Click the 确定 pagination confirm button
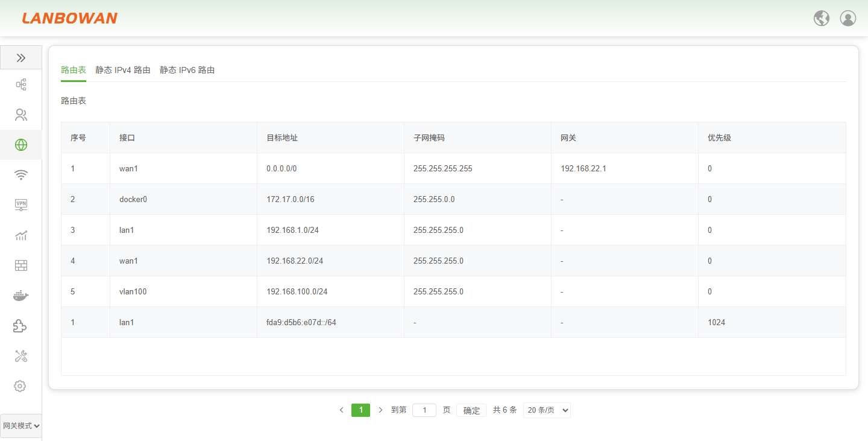Viewport: 868px width, 441px height. [x=471, y=410]
